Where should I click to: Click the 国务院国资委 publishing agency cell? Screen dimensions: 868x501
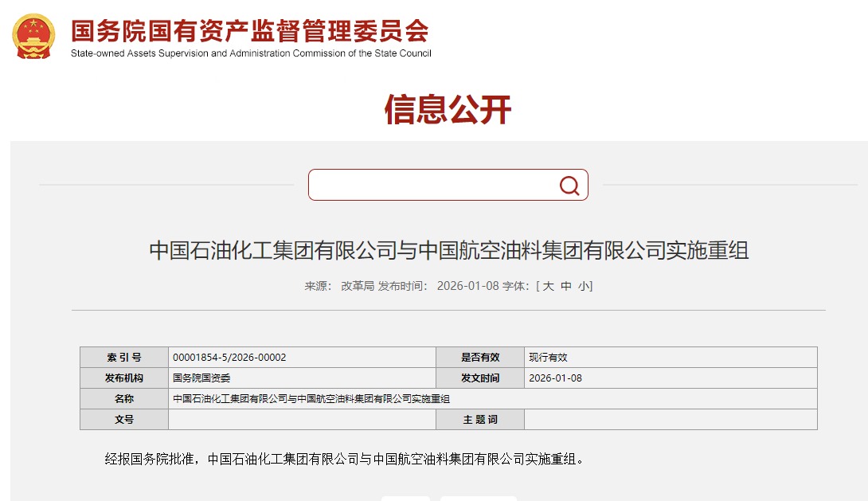tap(201, 378)
